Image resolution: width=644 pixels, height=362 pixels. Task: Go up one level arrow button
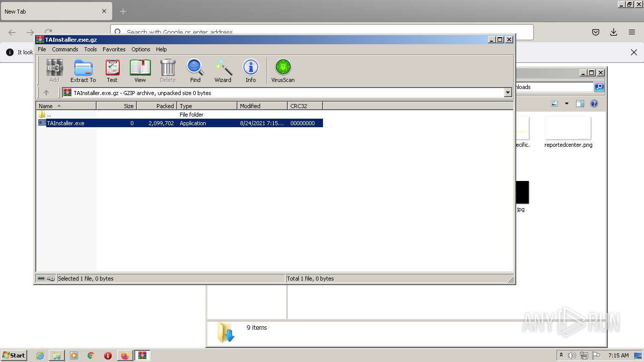[x=46, y=93]
